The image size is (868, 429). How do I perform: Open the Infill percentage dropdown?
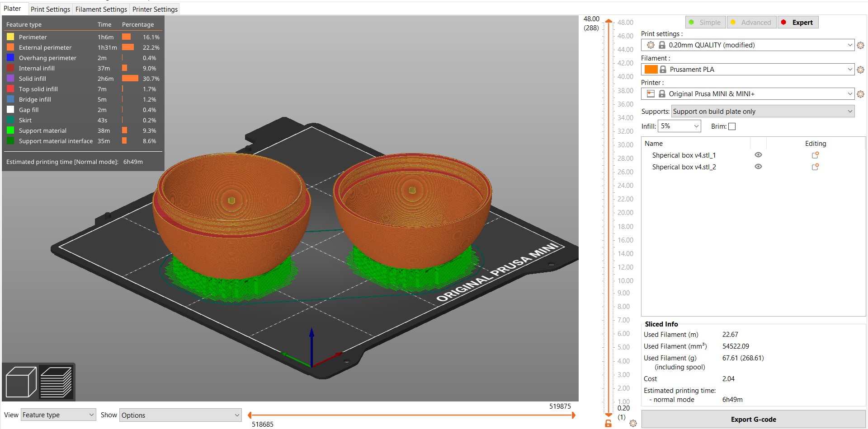point(679,126)
